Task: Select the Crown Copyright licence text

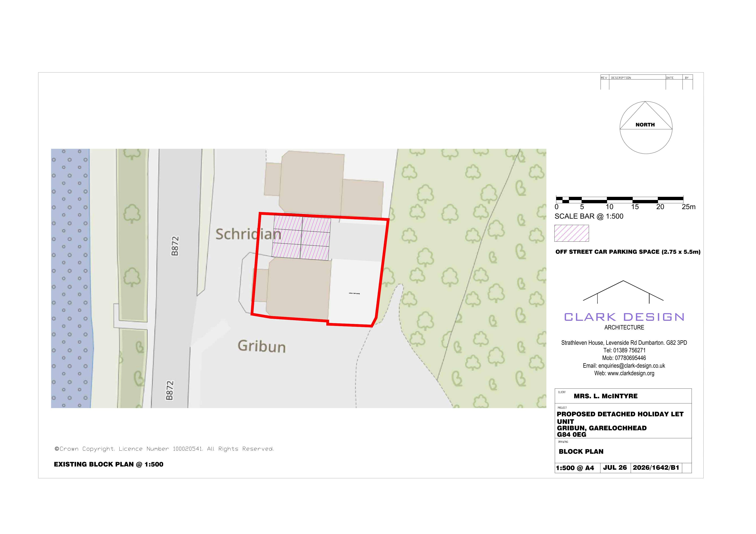Action: 164,449
